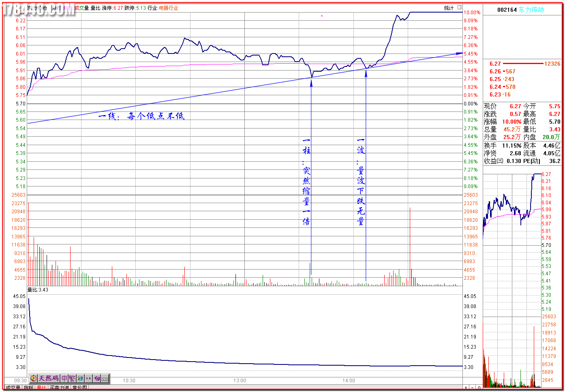Click the panel layout icon beside 统计
The height and width of the screenshot is (392, 565).
coord(460,7)
